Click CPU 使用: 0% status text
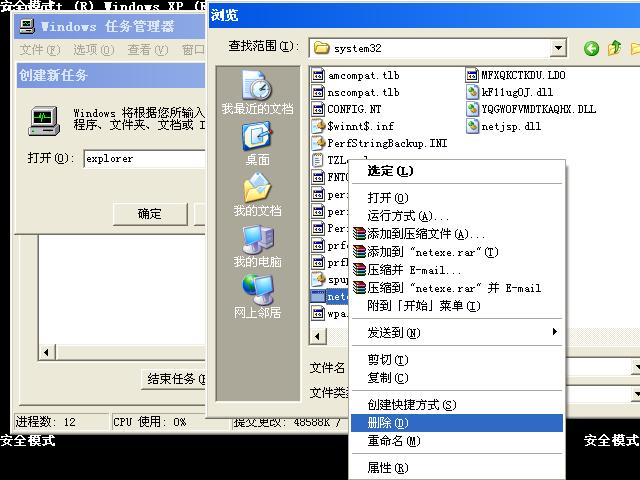640x480 pixels. pyautogui.click(x=150, y=422)
